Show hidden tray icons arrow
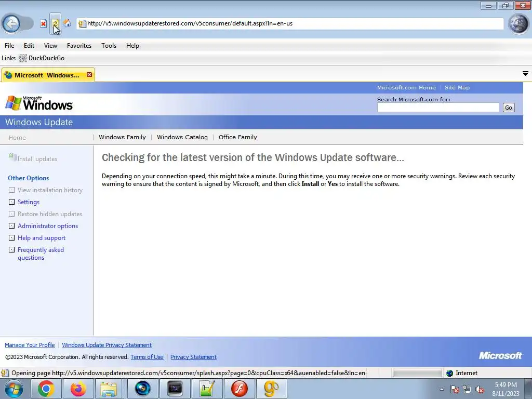Image resolution: width=532 pixels, height=399 pixels. 442,389
